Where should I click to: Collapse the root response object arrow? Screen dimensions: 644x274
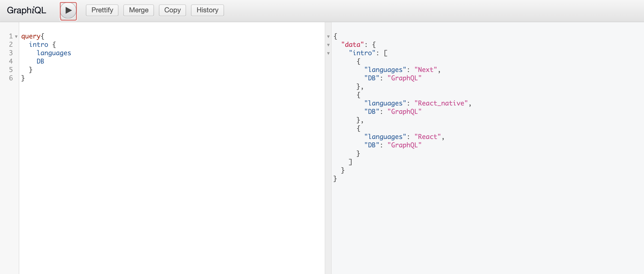(328, 37)
